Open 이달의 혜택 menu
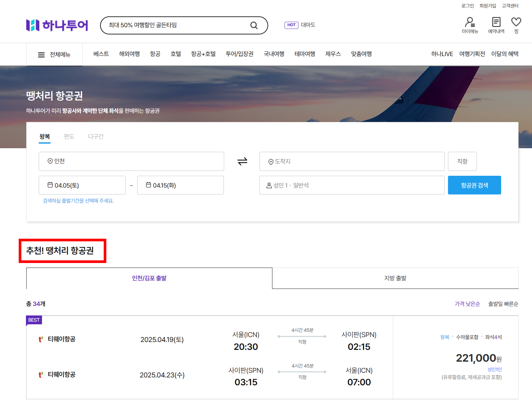The image size is (532, 403). [x=505, y=54]
